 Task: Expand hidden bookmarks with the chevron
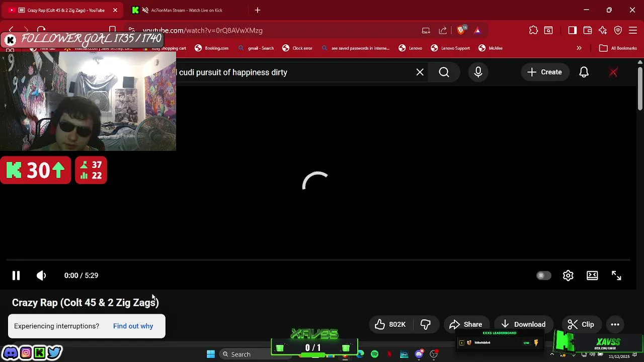(579, 48)
